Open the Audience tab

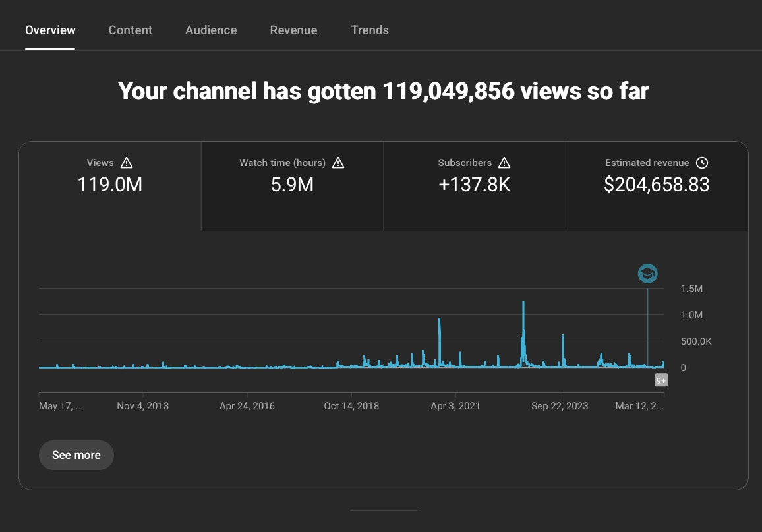(211, 30)
